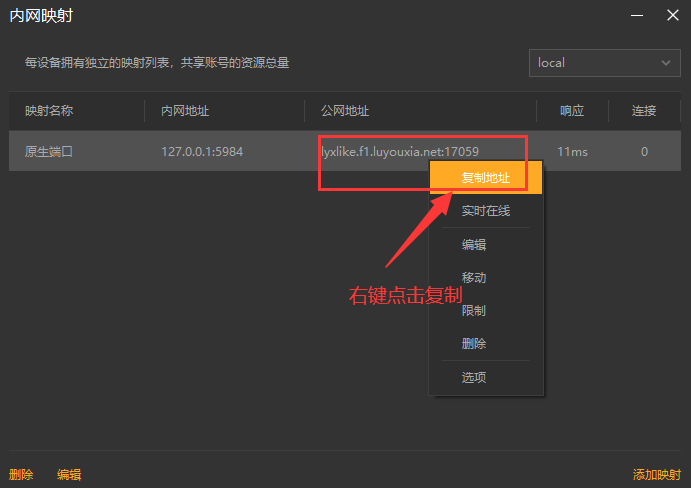Select the 原生端口 mapping row name
Viewport: 691px width, 488px height.
(x=49, y=152)
